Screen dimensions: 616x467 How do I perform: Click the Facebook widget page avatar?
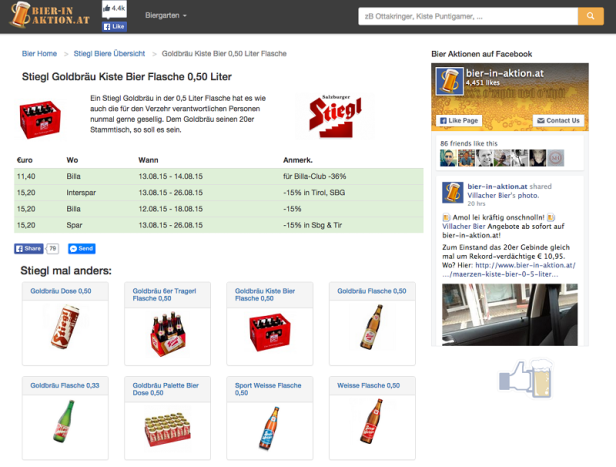coord(449,81)
